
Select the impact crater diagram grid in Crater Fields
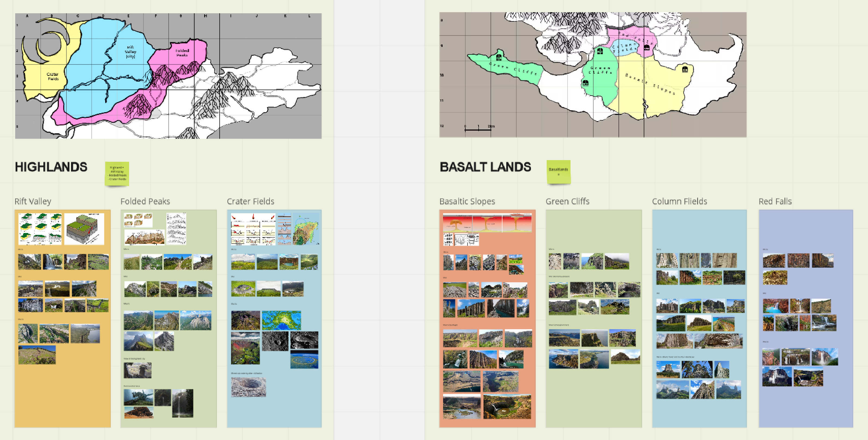point(253,229)
